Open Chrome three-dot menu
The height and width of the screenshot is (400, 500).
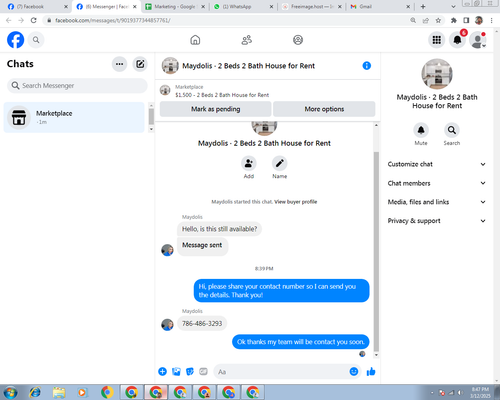492,20
